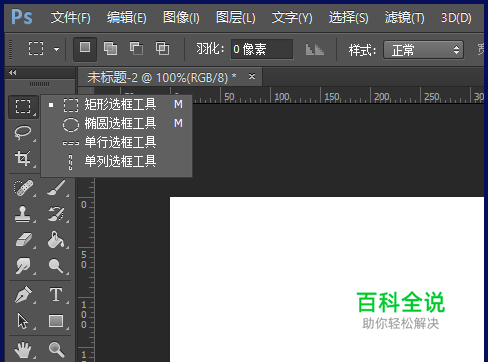The height and width of the screenshot is (362, 488).
Task: Collapse the toolbox with the double arrow
Action: 13,72
